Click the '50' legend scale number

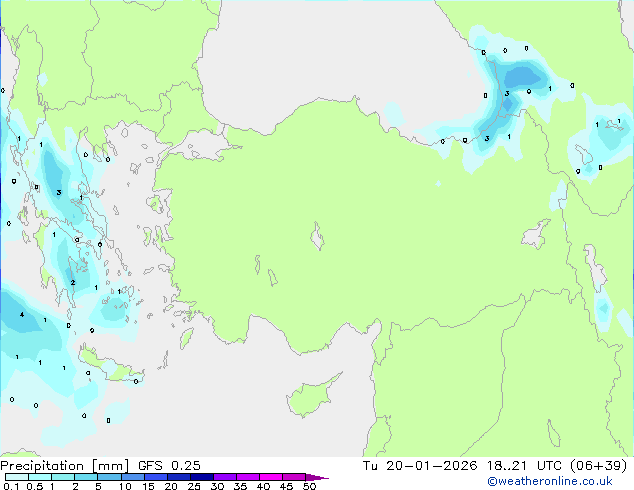point(309,486)
